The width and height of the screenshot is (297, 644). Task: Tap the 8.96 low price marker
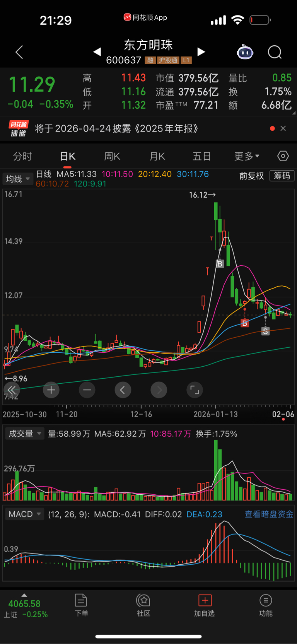click(x=16, y=379)
